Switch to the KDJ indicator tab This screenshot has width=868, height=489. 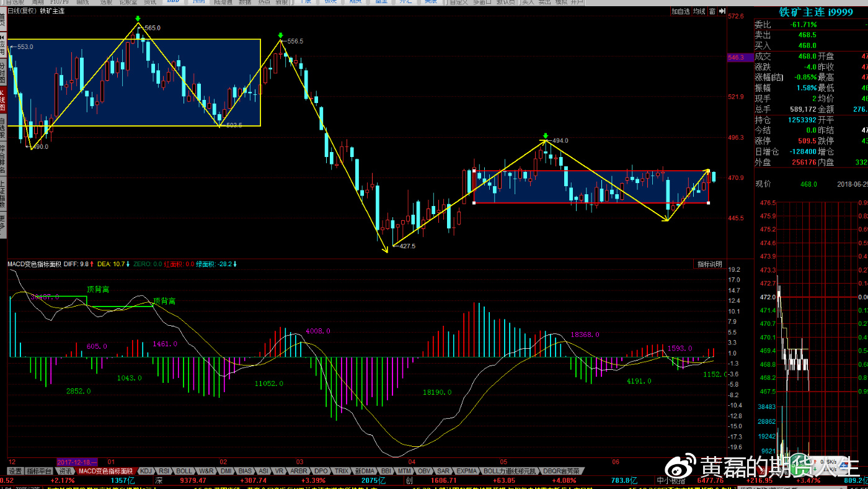pos(146,471)
